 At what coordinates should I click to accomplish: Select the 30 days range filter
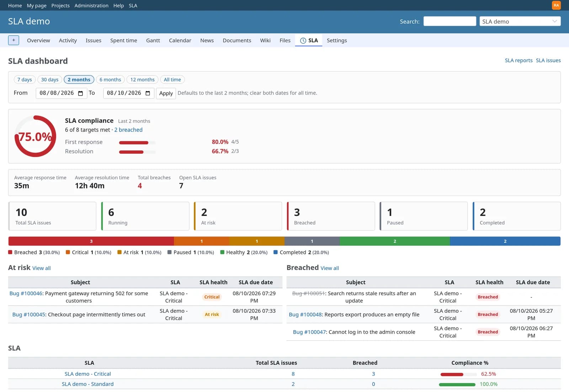(50, 80)
